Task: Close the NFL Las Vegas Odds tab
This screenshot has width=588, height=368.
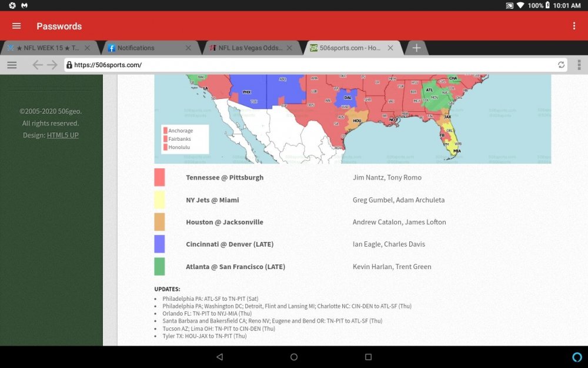Action: (x=289, y=48)
